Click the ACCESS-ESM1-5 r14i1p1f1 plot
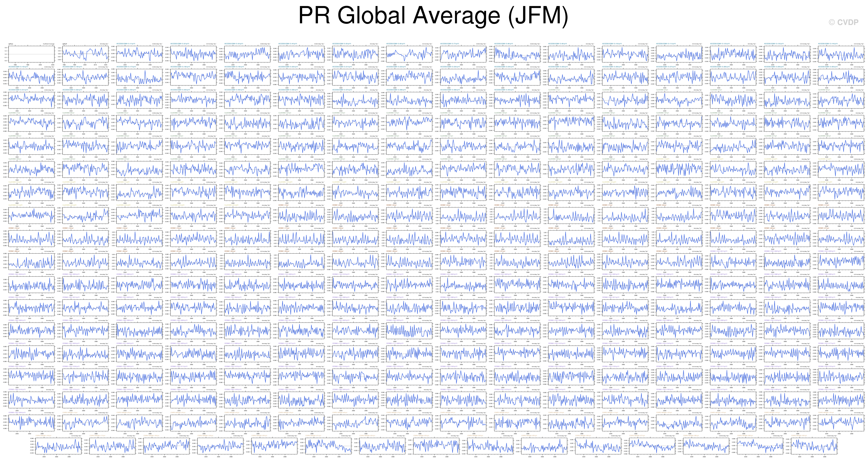The height and width of the screenshot is (463, 868). tap(841, 54)
